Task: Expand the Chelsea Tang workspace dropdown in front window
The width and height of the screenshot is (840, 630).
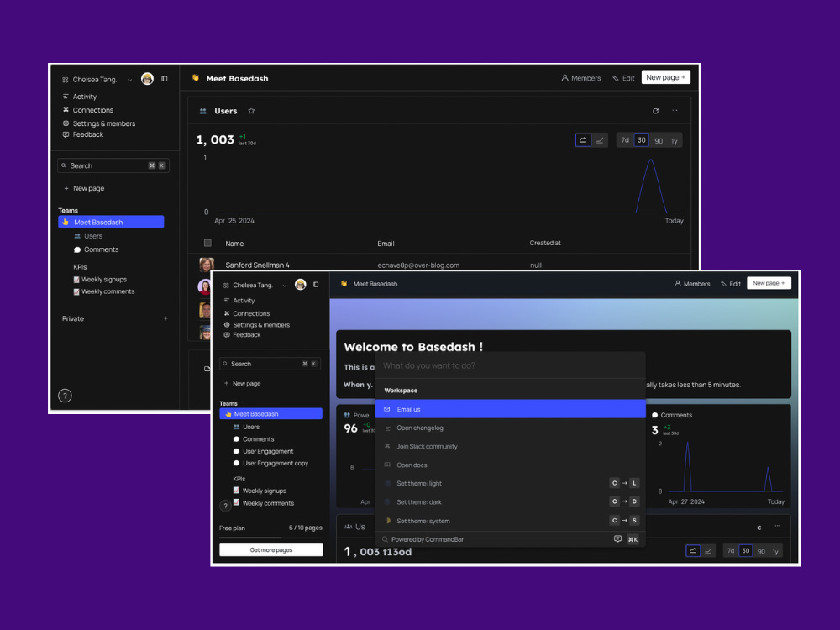Action: [x=285, y=286]
